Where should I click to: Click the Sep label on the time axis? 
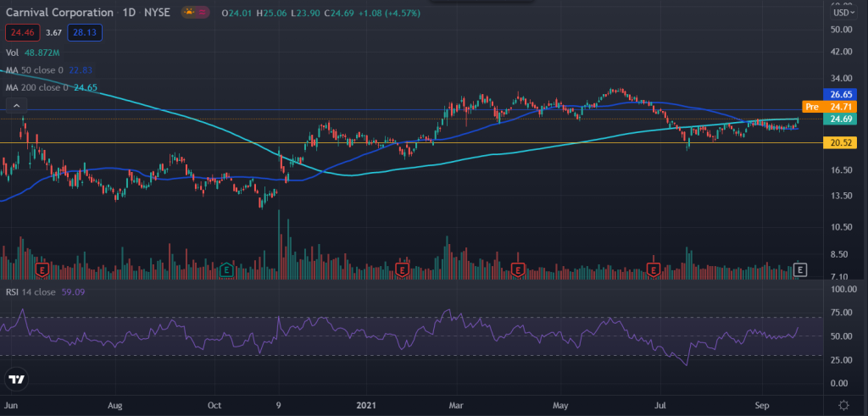(763, 404)
